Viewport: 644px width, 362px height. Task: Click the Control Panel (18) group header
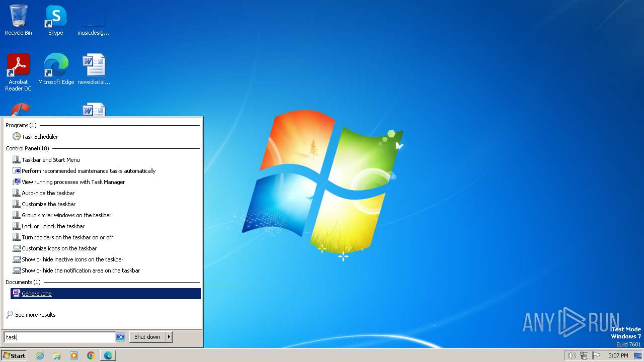click(x=27, y=148)
